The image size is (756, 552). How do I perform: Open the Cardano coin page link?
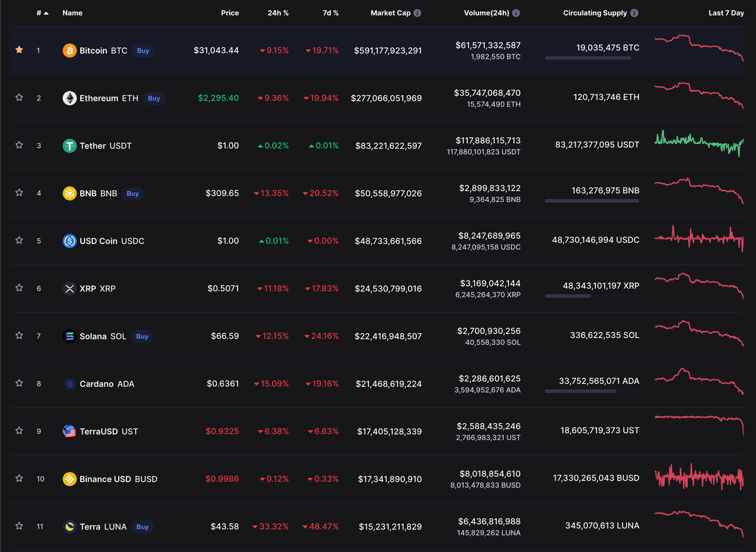click(x=107, y=384)
